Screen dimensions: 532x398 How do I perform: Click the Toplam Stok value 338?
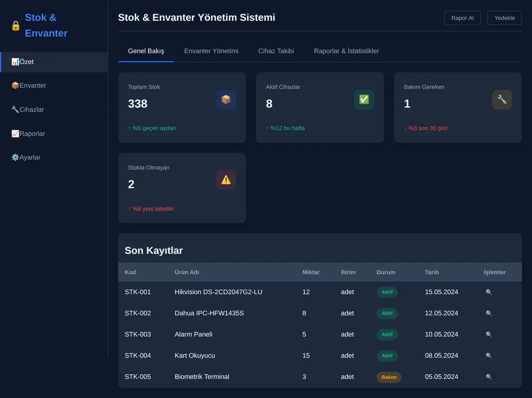point(138,104)
